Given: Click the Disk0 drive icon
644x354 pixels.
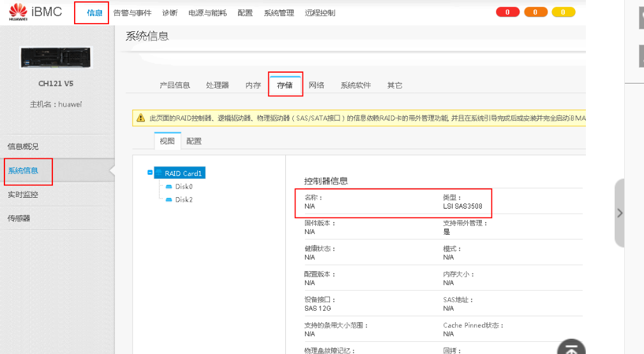Looking at the screenshot, I should tap(168, 187).
